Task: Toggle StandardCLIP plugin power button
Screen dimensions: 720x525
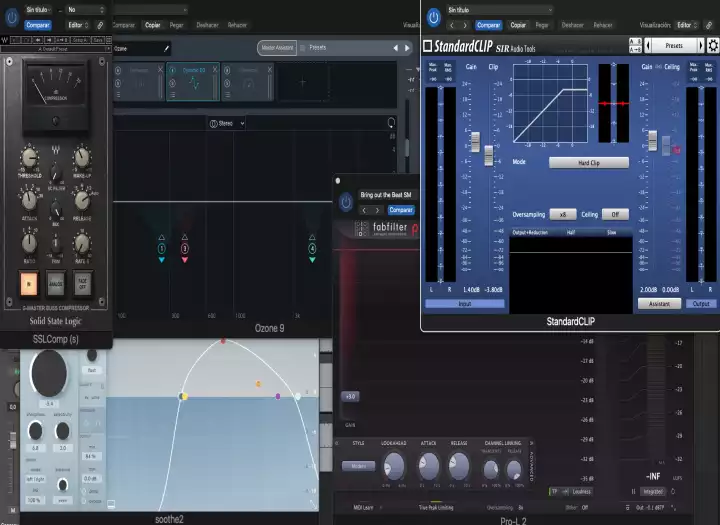Action: click(x=433, y=17)
